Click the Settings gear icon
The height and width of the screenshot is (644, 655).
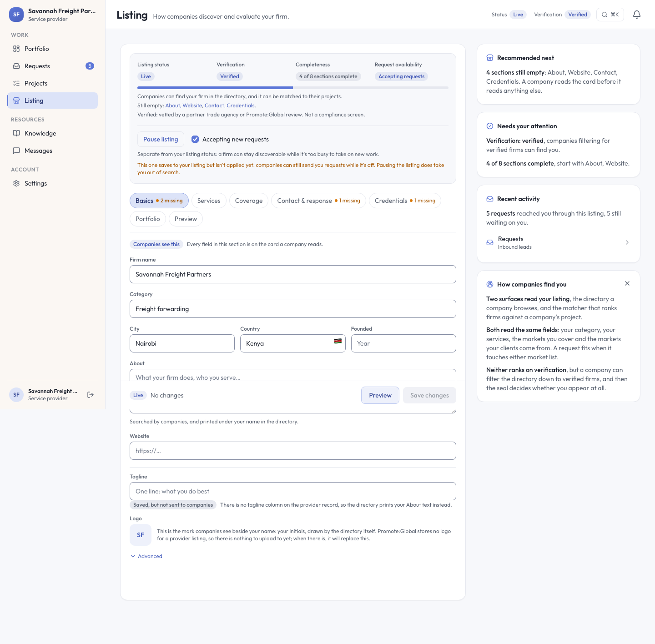coord(16,183)
